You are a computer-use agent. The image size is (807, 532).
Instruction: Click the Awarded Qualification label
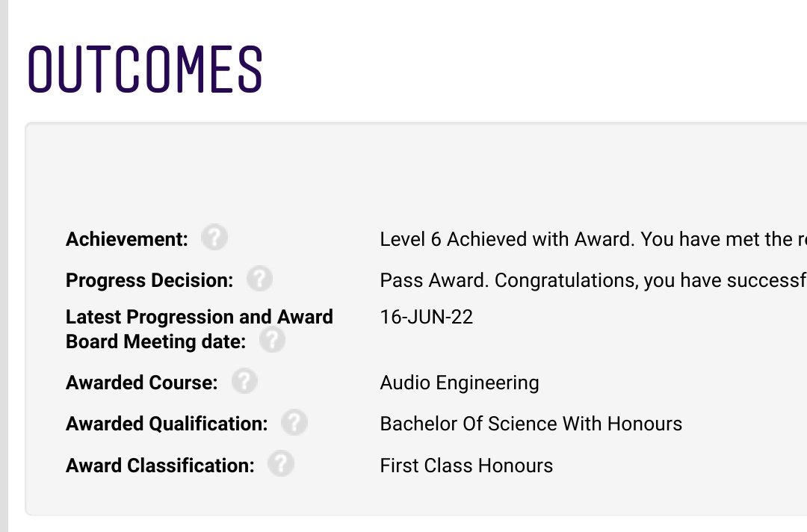tap(167, 424)
